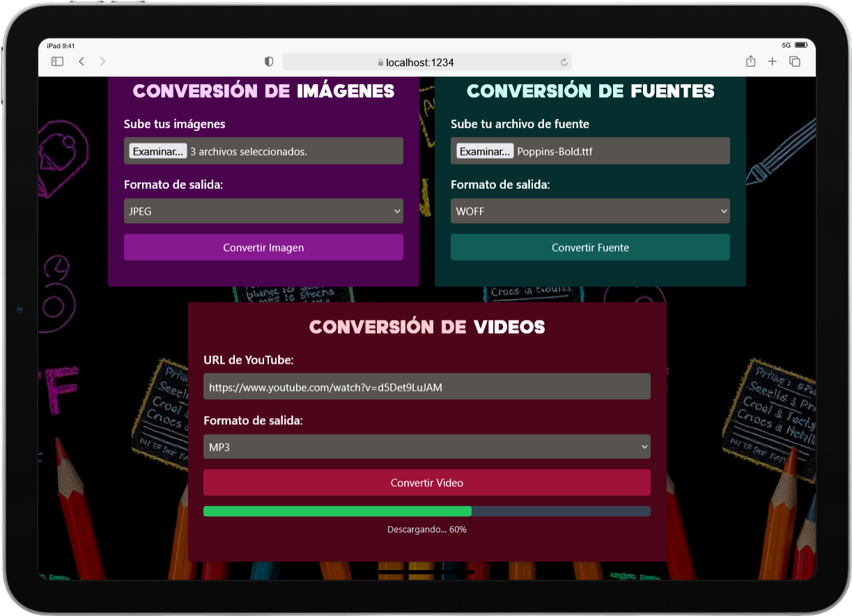Go back with the browser back arrow
Viewport: 852px width, 616px height.
(82, 62)
